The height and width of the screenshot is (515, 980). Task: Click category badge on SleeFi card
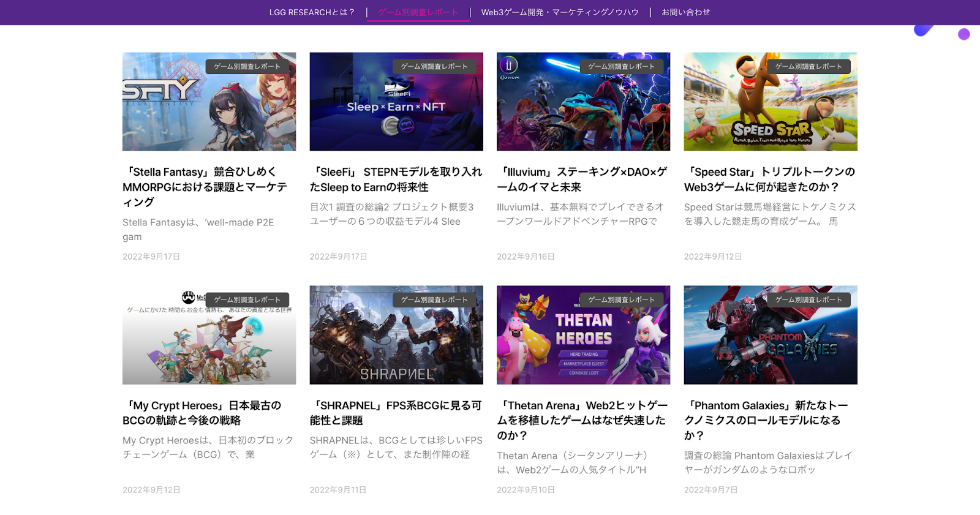(x=434, y=67)
